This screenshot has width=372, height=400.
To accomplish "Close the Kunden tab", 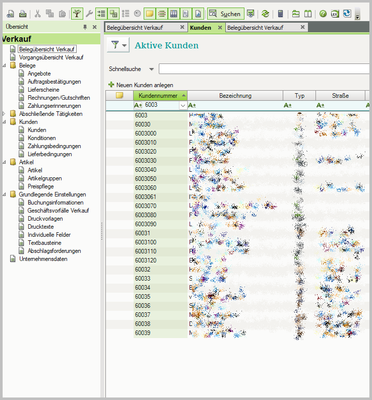I will [220, 28].
